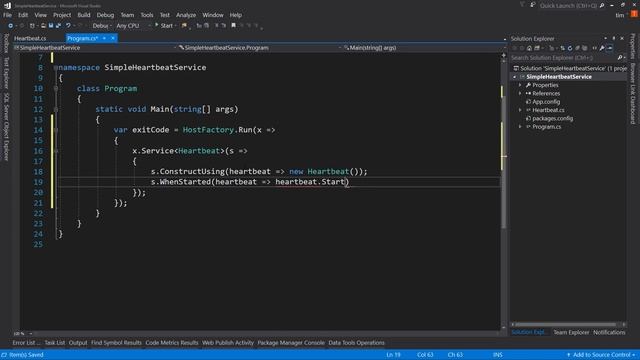The width and height of the screenshot is (640, 360).
Task: Click the Undo toolbar icon
Action: 68,26
